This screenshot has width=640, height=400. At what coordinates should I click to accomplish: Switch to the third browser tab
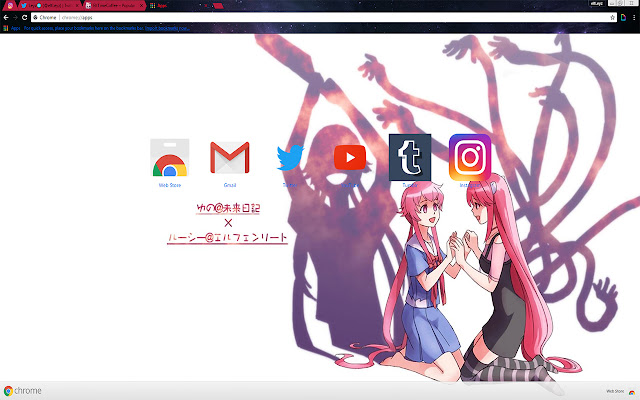tap(114, 6)
